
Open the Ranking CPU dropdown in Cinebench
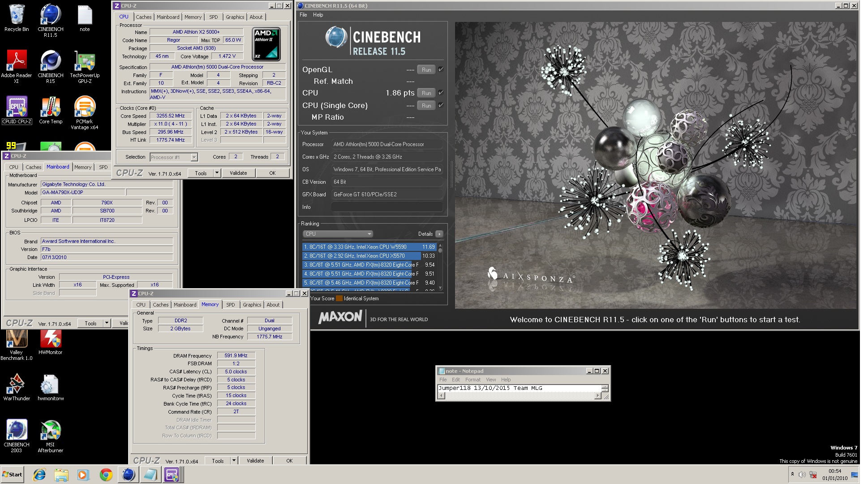click(338, 234)
